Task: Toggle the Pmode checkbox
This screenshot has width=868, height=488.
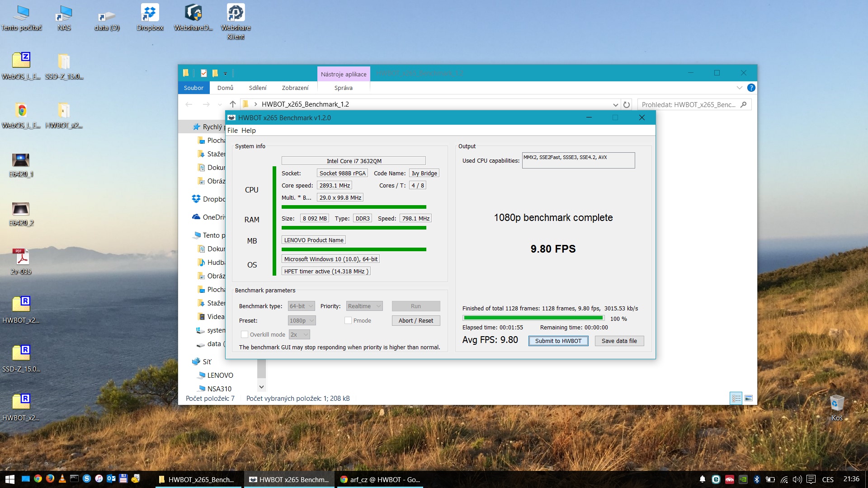Action: [348, 320]
